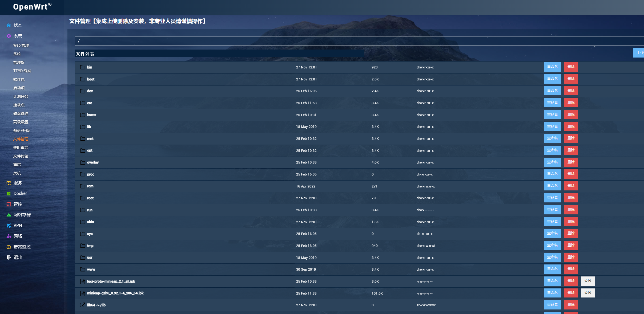Click the bandwidth monitor icon in sidebar
644x314 pixels.
(9, 247)
